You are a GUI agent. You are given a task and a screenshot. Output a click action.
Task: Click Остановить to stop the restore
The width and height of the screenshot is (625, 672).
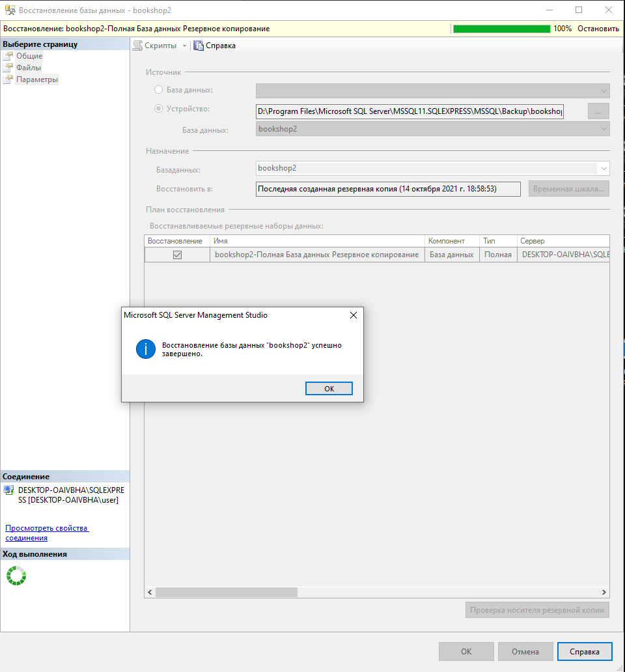[598, 29]
